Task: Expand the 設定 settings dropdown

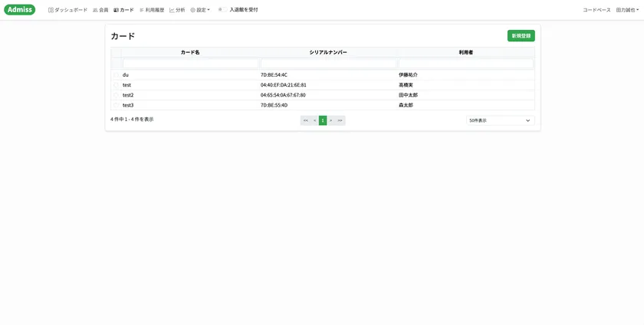Action: coord(200,10)
